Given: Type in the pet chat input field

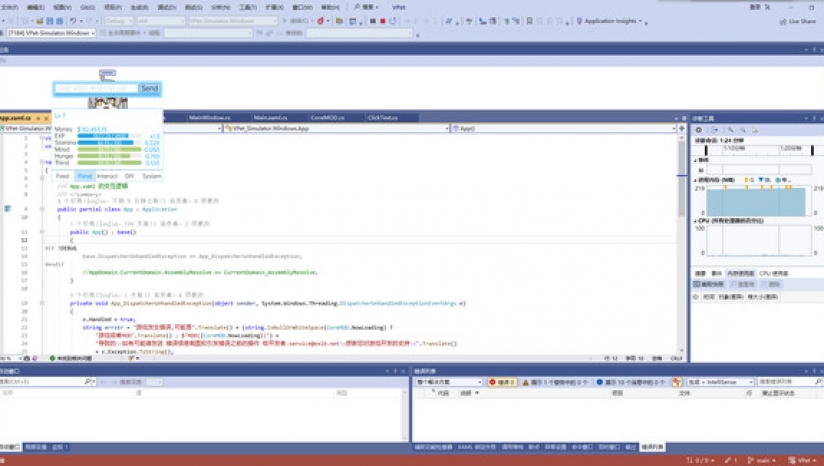Looking at the screenshot, I should coord(94,89).
